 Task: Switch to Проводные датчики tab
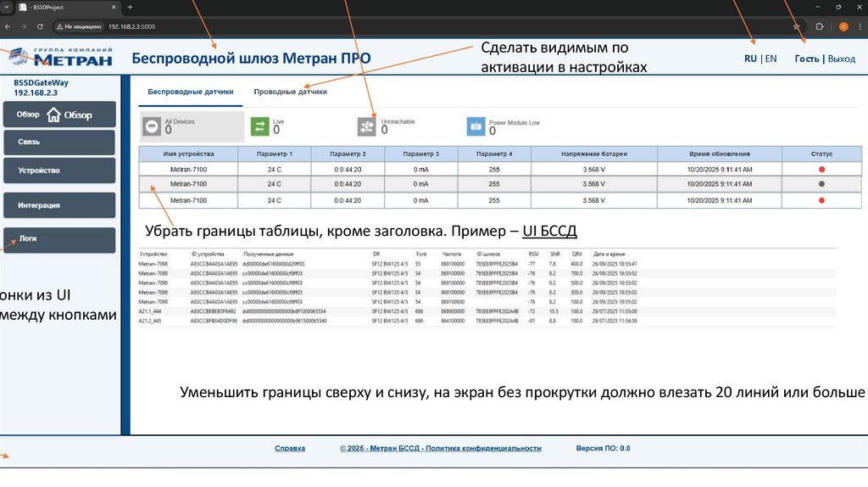tap(290, 92)
